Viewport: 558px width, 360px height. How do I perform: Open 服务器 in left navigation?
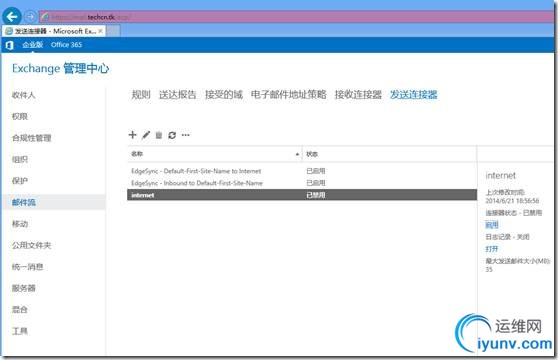point(23,288)
